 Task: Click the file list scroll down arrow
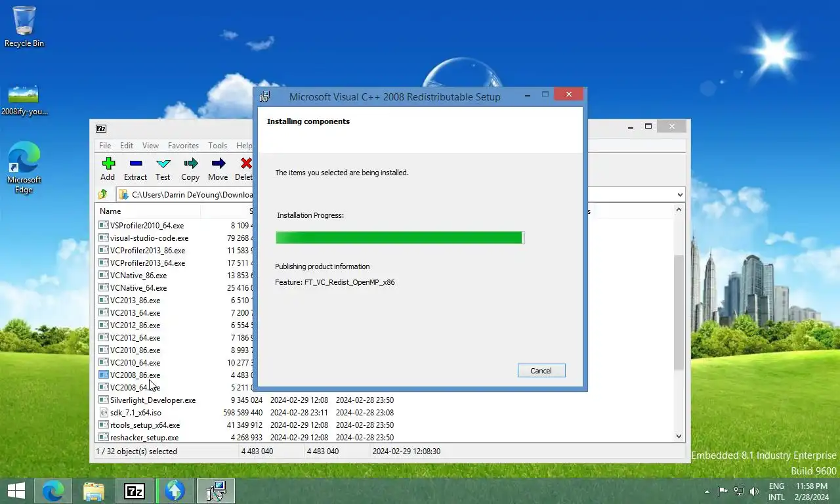(x=679, y=436)
